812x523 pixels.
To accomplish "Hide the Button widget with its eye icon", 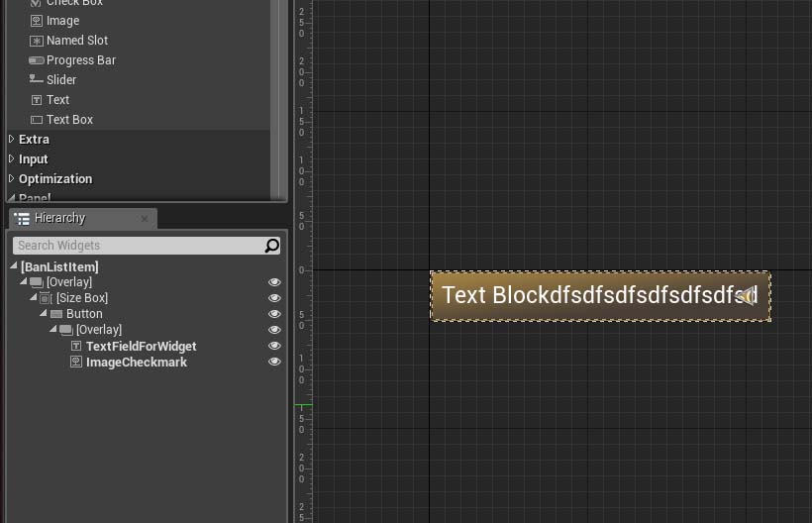I will [274, 314].
